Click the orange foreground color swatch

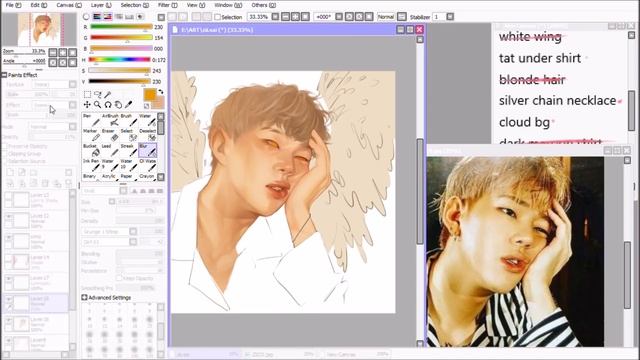pos(149,95)
